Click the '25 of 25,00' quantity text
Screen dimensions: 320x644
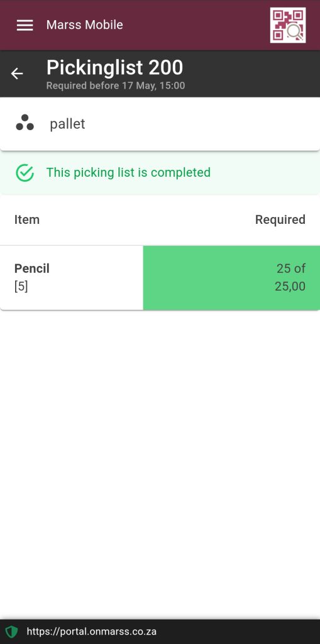[x=290, y=277]
